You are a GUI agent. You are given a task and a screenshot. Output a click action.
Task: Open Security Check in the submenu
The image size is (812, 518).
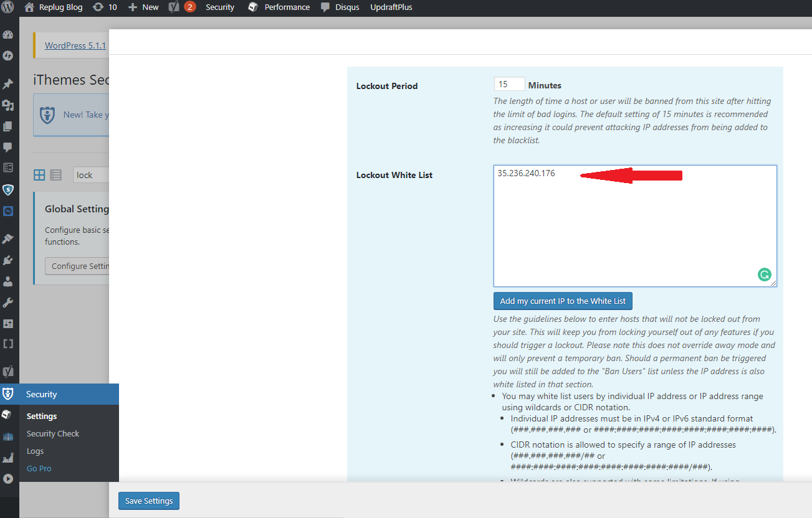pos(53,433)
